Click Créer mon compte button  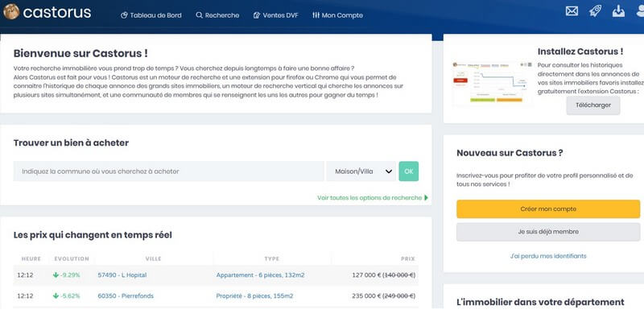point(548,209)
